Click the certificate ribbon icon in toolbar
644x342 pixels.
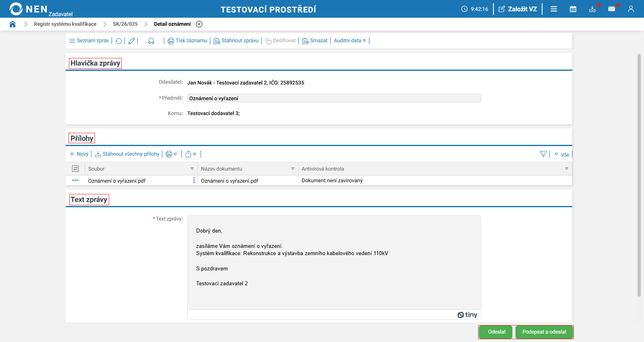coord(151,41)
